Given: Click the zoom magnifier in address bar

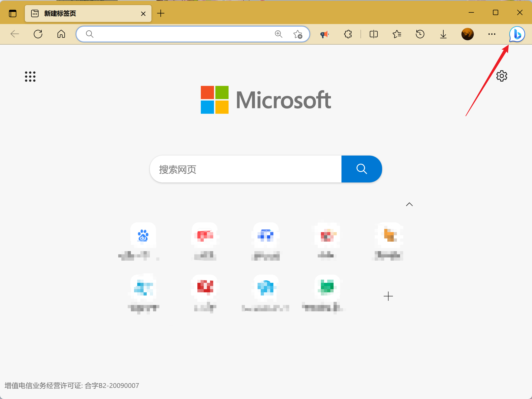Looking at the screenshot, I should point(279,34).
